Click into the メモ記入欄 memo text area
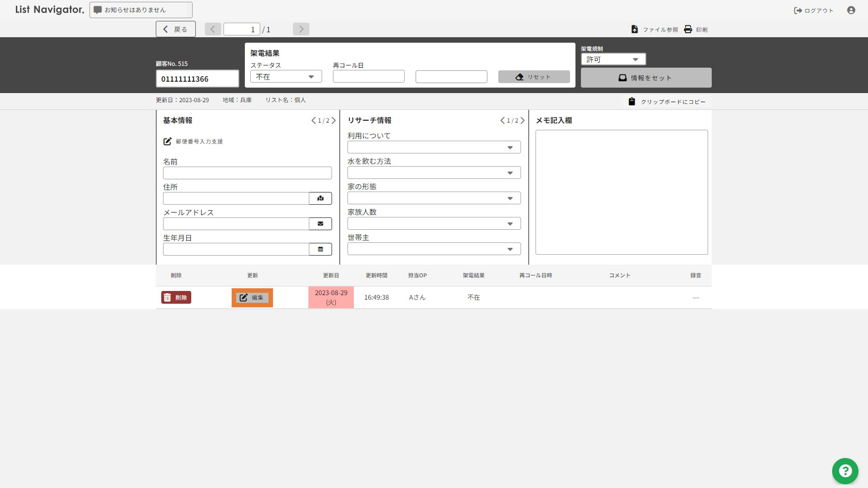 click(621, 192)
